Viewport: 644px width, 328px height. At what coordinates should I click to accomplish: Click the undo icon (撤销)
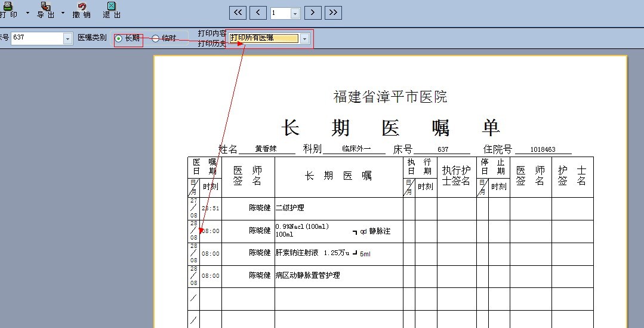pos(82,6)
